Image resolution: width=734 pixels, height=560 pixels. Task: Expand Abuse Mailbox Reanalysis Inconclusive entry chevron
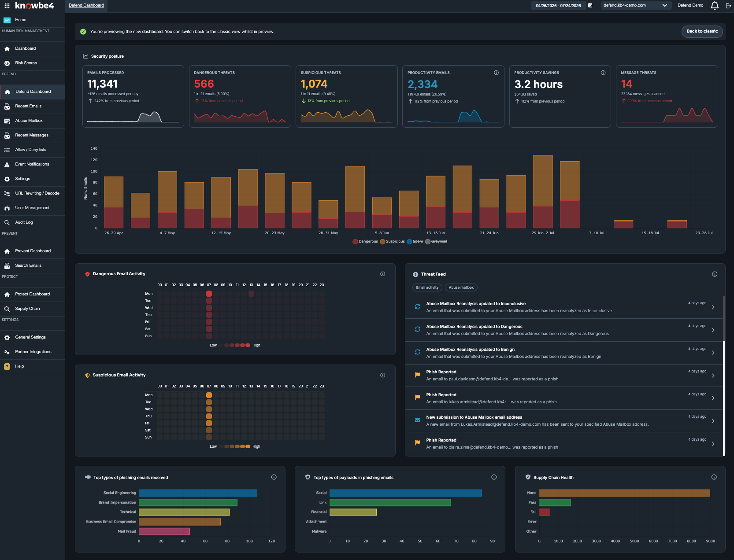pos(713,307)
